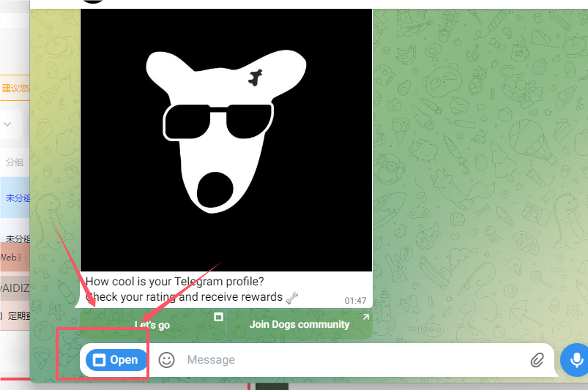The image size is (588, 390).
Task: Focus the Message input field
Action: pyautogui.click(x=352, y=360)
